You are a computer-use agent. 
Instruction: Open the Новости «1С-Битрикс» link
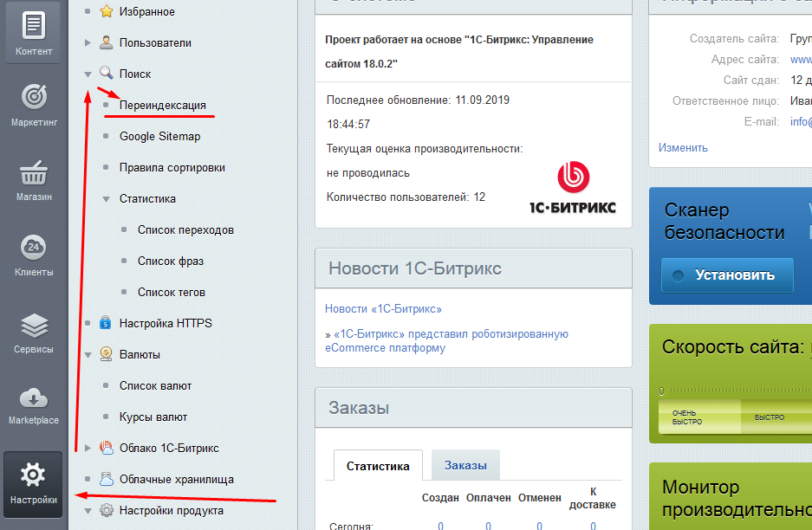coord(383,309)
